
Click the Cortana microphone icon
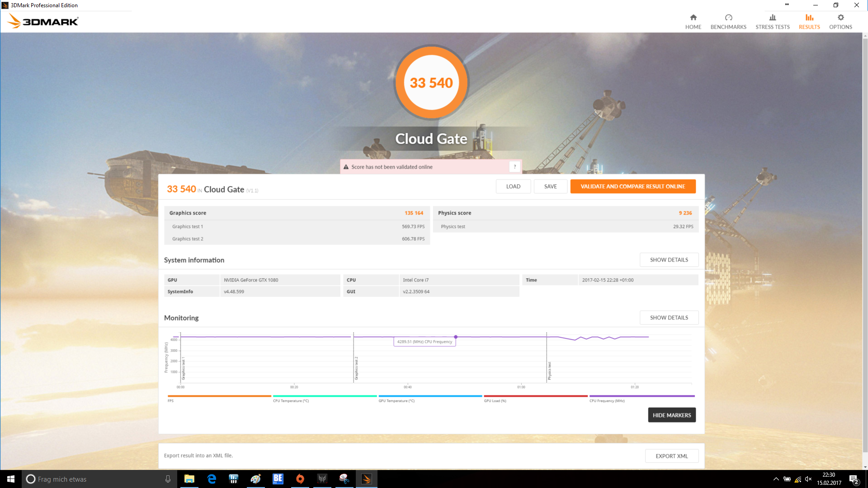point(168,479)
